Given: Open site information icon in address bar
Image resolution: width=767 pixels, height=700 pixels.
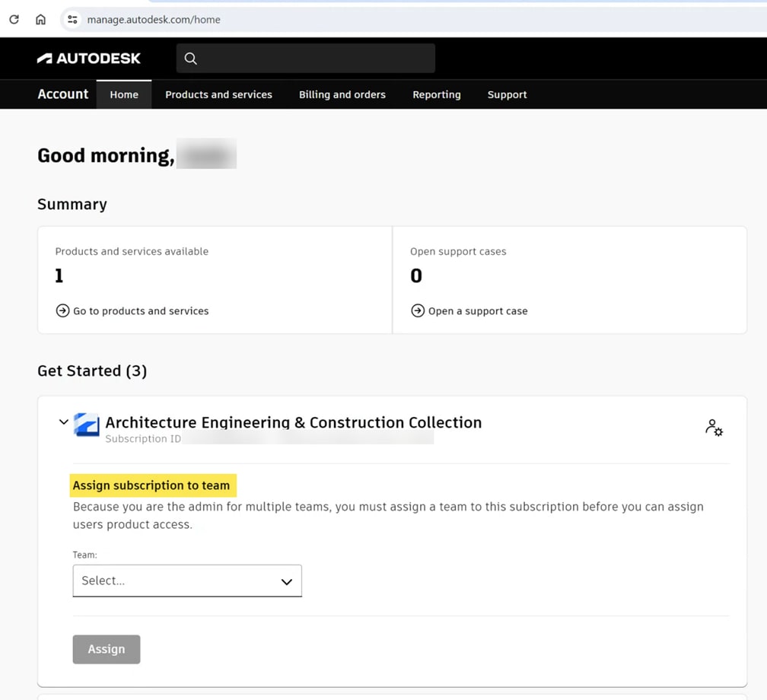Looking at the screenshot, I should coord(72,20).
